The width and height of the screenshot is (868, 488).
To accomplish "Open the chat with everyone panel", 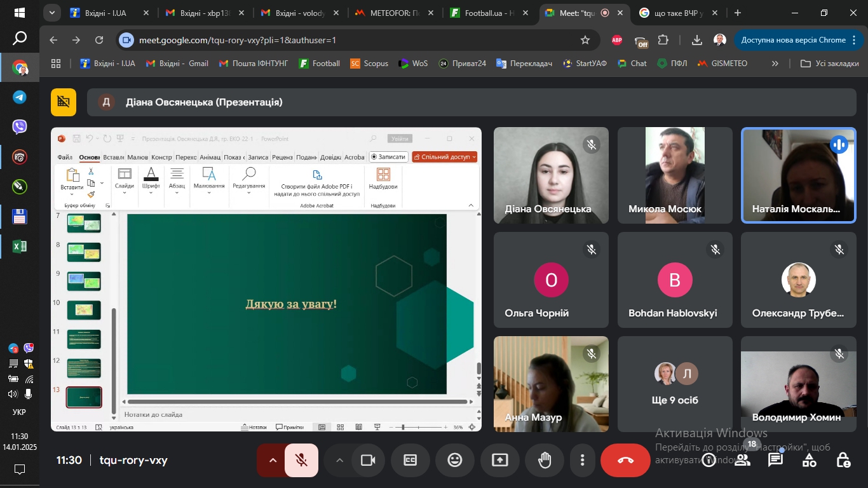I will point(775,460).
